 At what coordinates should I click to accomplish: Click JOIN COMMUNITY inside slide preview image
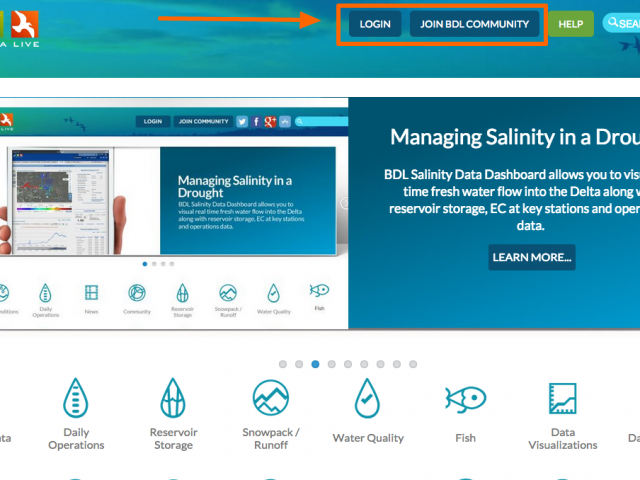203,121
